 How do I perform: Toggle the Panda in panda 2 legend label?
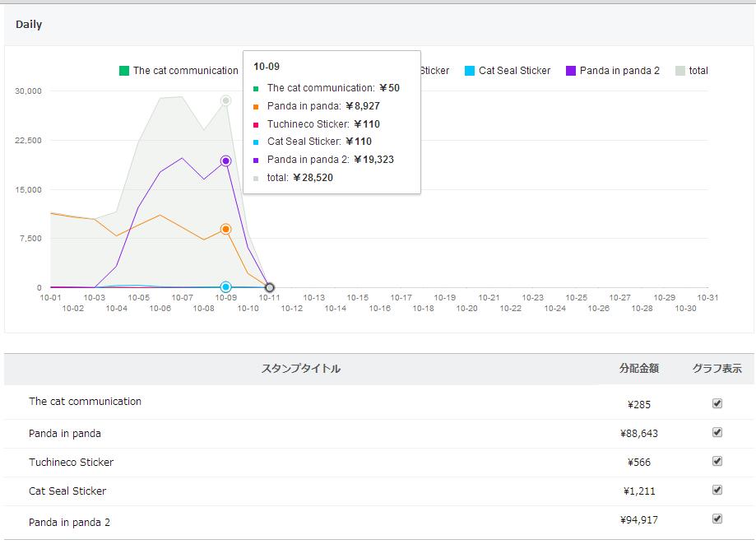click(x=619, y=71)
